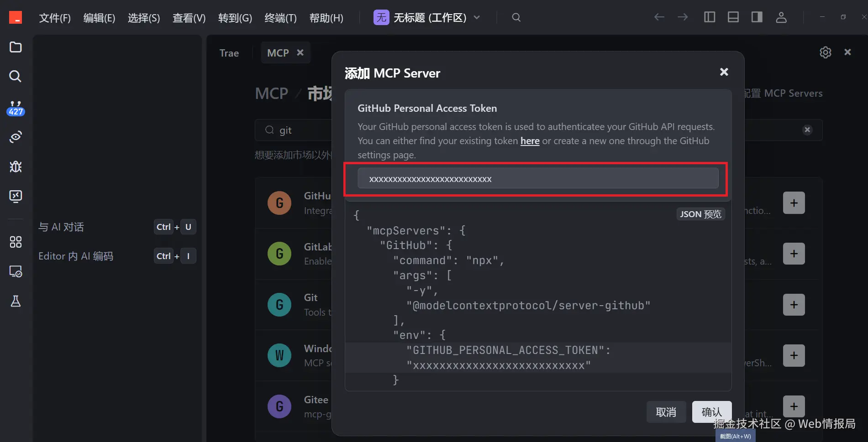Select the Run and Debug bug icon
Viewport: 868px width, 442px height.
(x=16, y=166)
